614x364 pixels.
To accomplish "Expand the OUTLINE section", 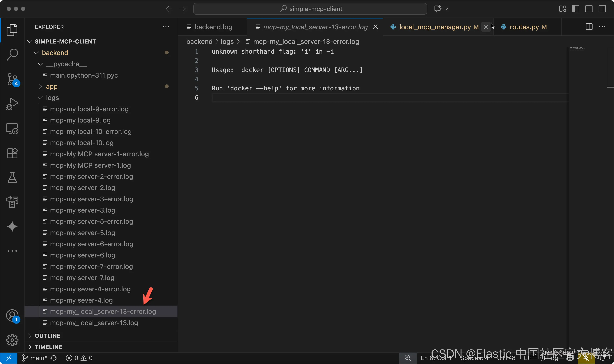I will tap(47, 336).
